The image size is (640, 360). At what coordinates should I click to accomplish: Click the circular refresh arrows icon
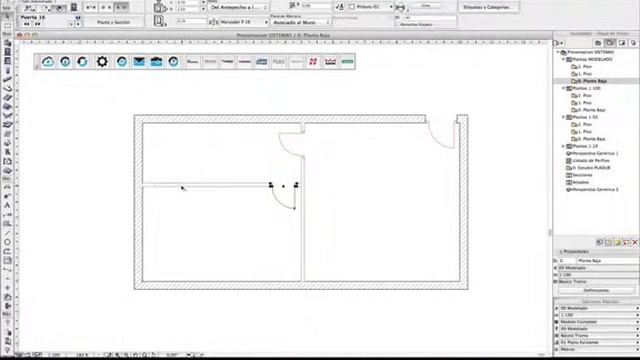tap(82, 62)
